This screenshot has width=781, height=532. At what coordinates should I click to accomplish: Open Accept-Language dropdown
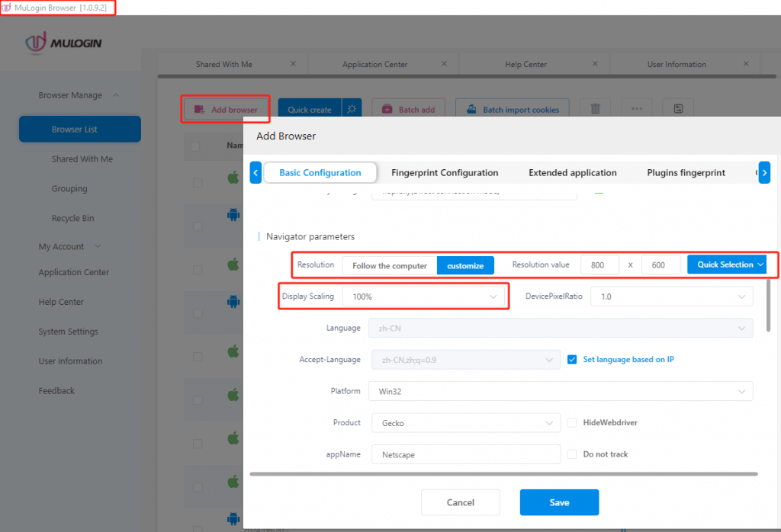(466, 360)
